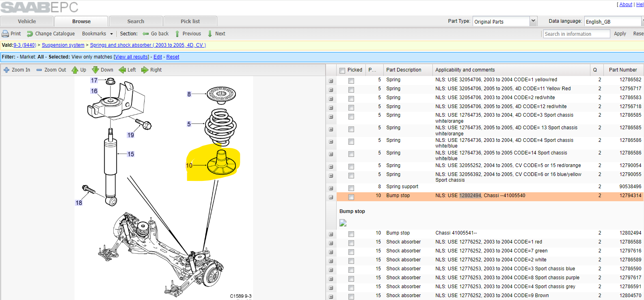Click the Apply button

[x=620, y=34]
